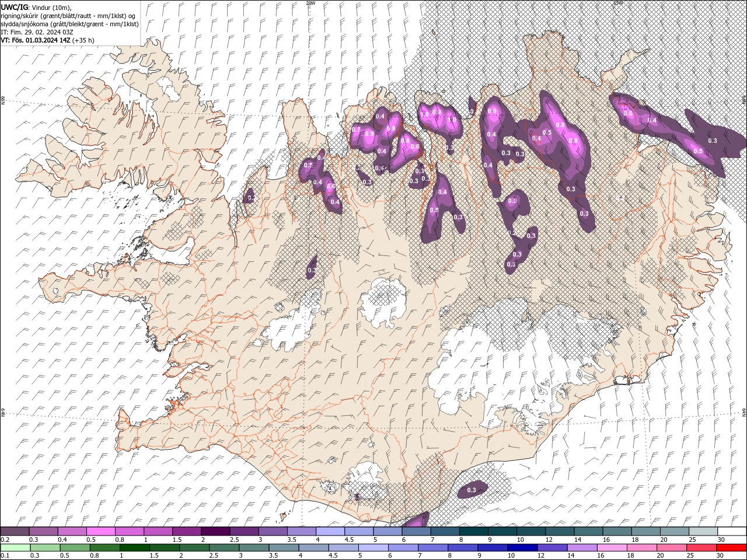747x560 pixels.
Task: Click the 64N latitude label on right edge
Action: tap(744, 412)
